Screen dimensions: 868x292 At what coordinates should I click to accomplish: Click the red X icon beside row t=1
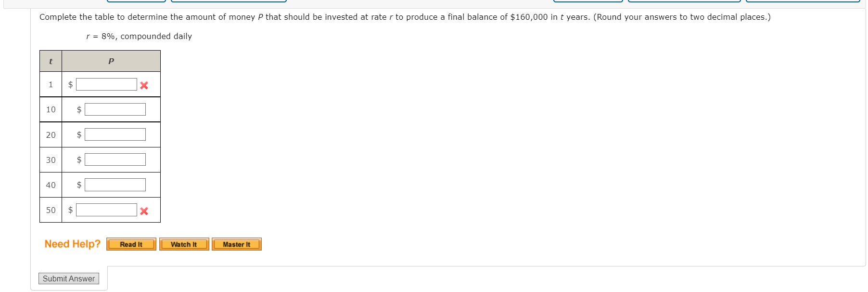point(143,85)
